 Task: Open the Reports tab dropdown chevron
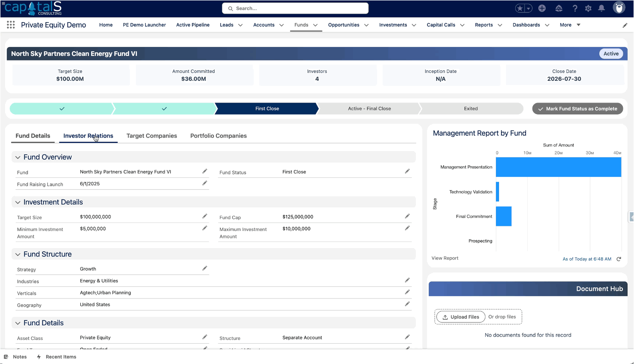point(500,25)
